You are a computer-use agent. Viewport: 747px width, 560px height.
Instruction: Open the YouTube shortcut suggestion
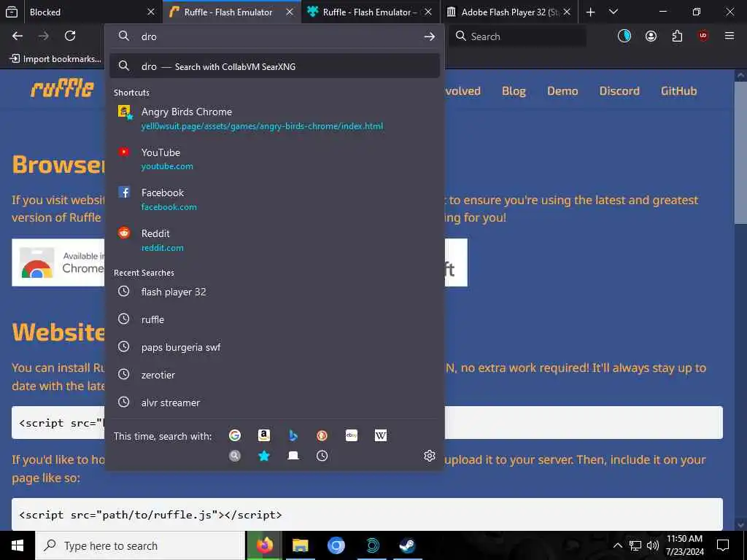[x=274, y=159]
